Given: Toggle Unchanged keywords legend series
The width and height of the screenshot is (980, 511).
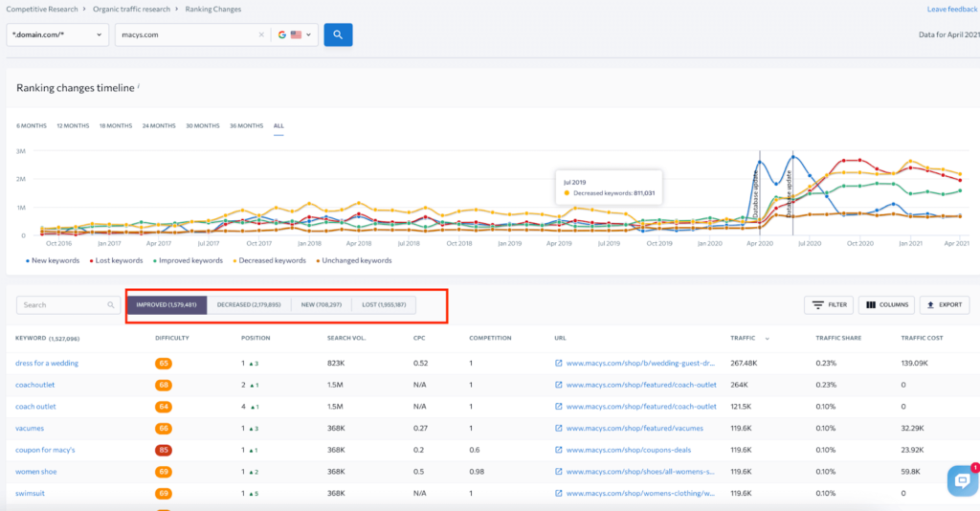Looking at the screenshot, I should pos(354,260).
